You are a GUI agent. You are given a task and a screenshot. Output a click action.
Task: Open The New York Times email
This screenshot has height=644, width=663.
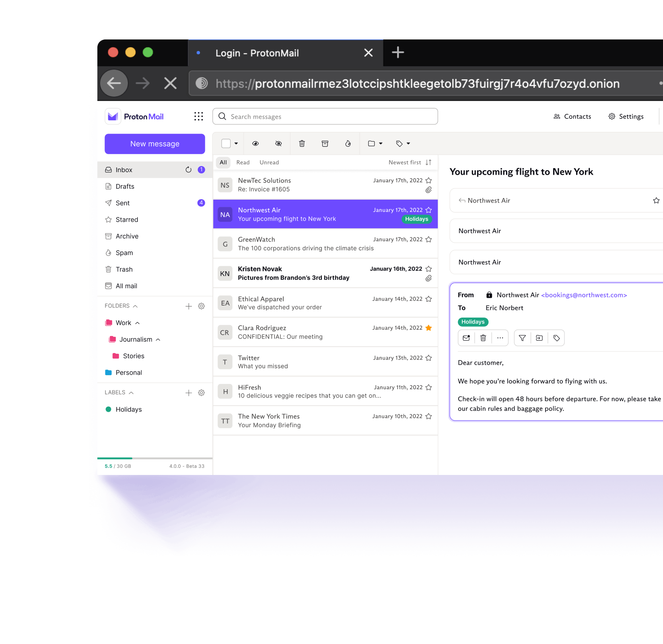[325, 421]
